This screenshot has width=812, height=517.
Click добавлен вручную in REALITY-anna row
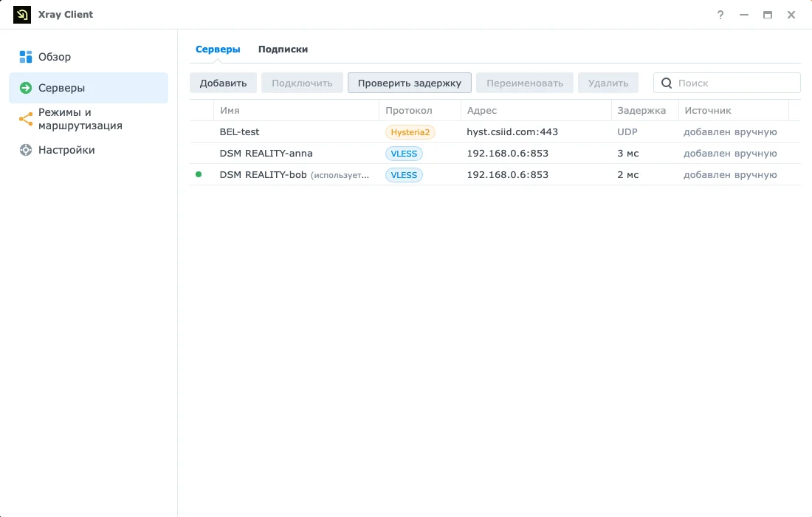pyautogui.click(x=730, y=154)
